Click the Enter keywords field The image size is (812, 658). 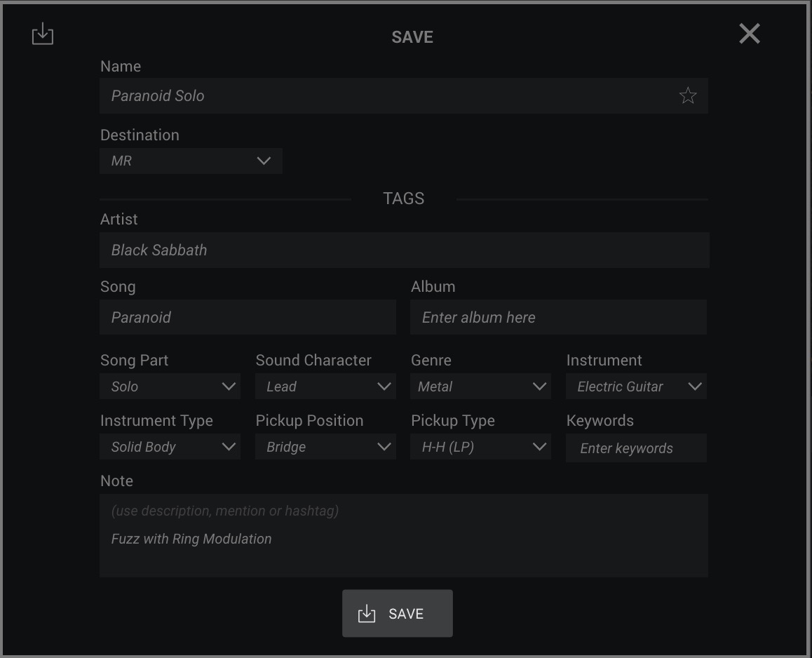(636, 448)
